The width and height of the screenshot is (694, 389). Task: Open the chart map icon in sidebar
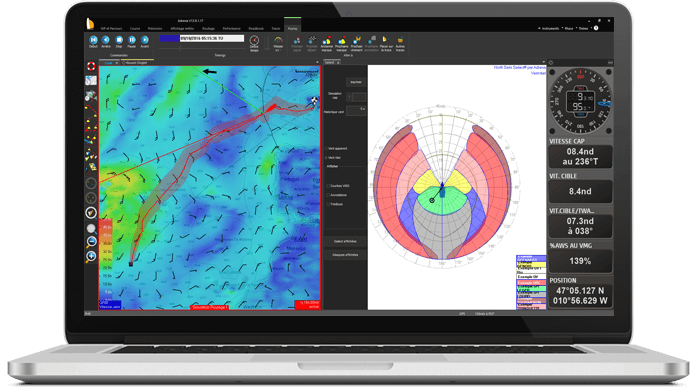pos(91,81)
